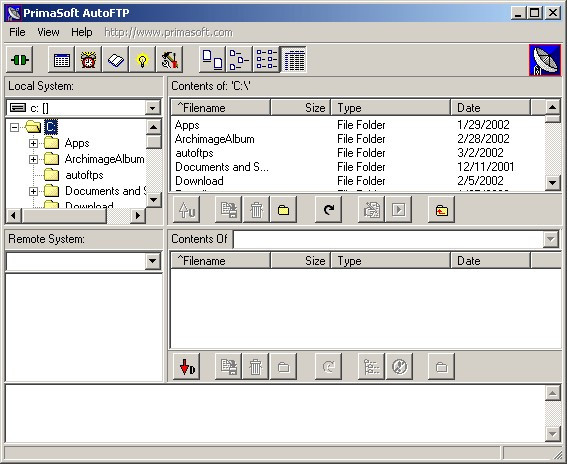This screenshot has width=567, height=464.
Task: Open the local drive c: dropdown
Action: pyautogui.click(x=153, y=108)
